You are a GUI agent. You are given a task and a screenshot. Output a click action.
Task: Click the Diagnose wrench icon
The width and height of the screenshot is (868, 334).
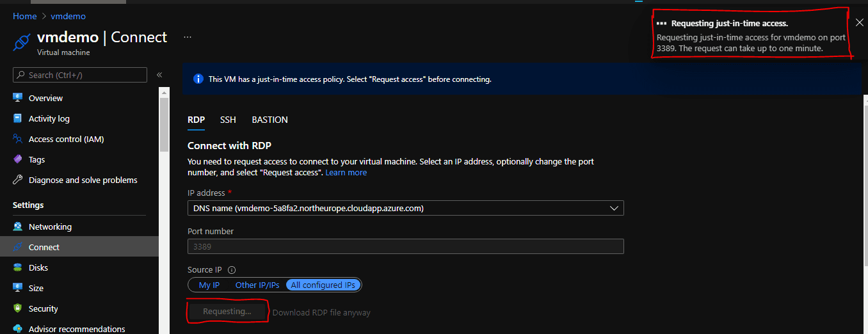pos(18,180)
